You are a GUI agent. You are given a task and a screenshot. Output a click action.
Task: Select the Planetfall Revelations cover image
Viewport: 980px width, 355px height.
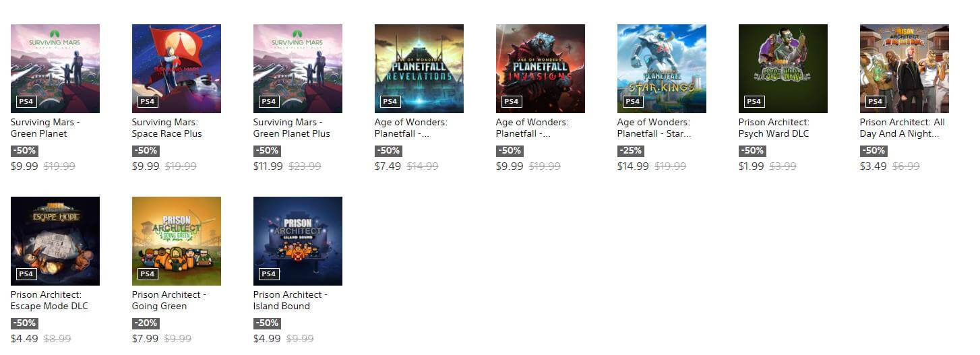419,69
